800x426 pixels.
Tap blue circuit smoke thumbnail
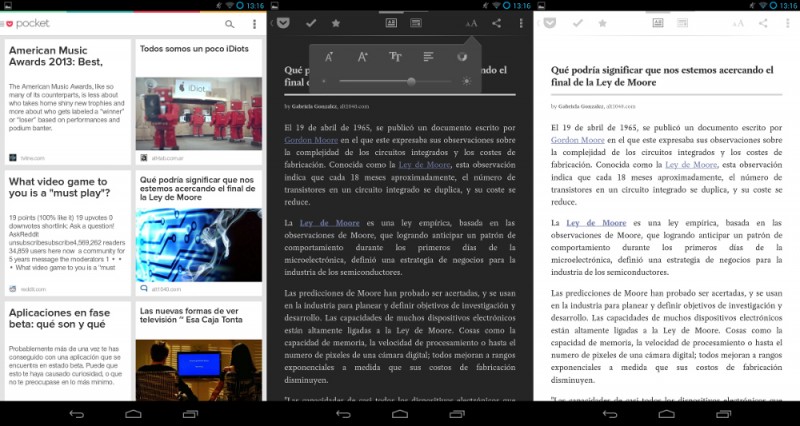click(x=199, y=245)
